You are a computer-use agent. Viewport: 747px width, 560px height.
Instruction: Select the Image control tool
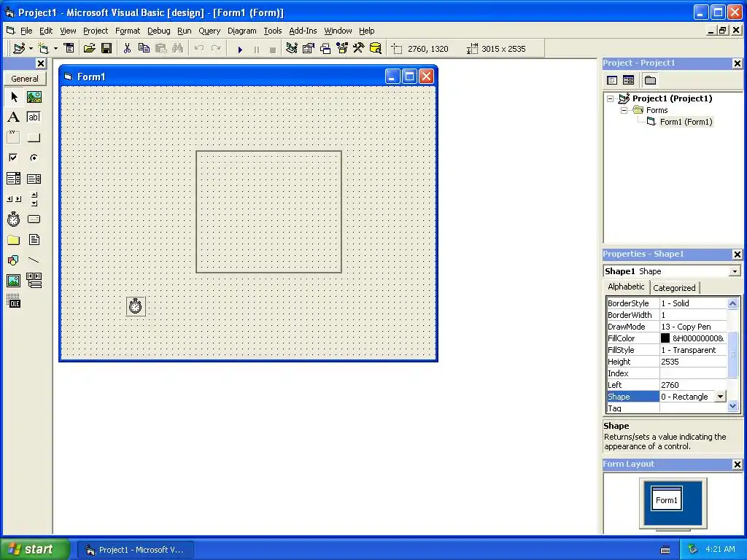[x=14, y=281]
